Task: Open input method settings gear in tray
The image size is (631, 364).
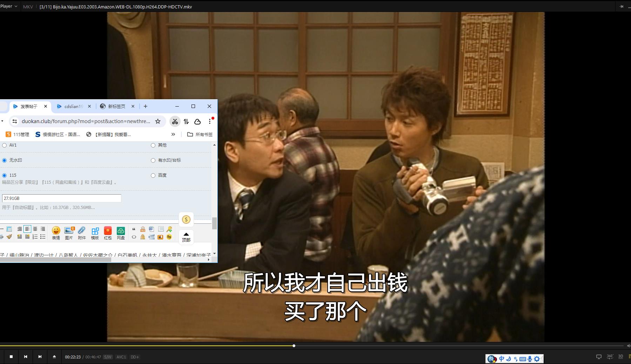Action: (537, 359)
